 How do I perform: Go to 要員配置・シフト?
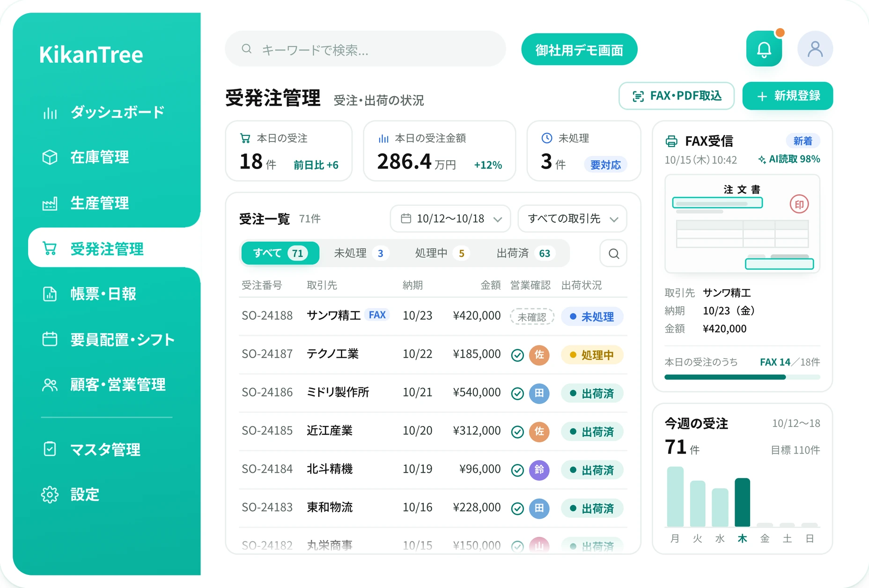point(109,339)
